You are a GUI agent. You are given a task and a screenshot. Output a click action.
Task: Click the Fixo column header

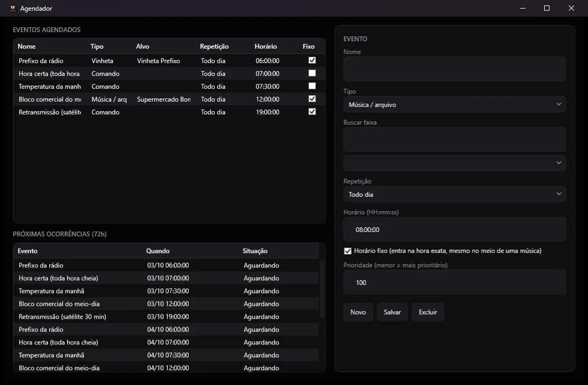click(308, 46)
